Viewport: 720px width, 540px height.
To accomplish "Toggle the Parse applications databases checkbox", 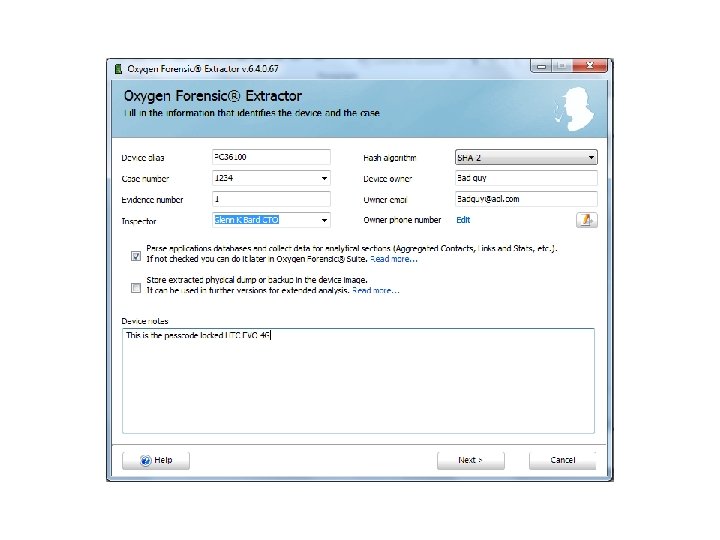I will pyautogui.click(x=136, y=256).
